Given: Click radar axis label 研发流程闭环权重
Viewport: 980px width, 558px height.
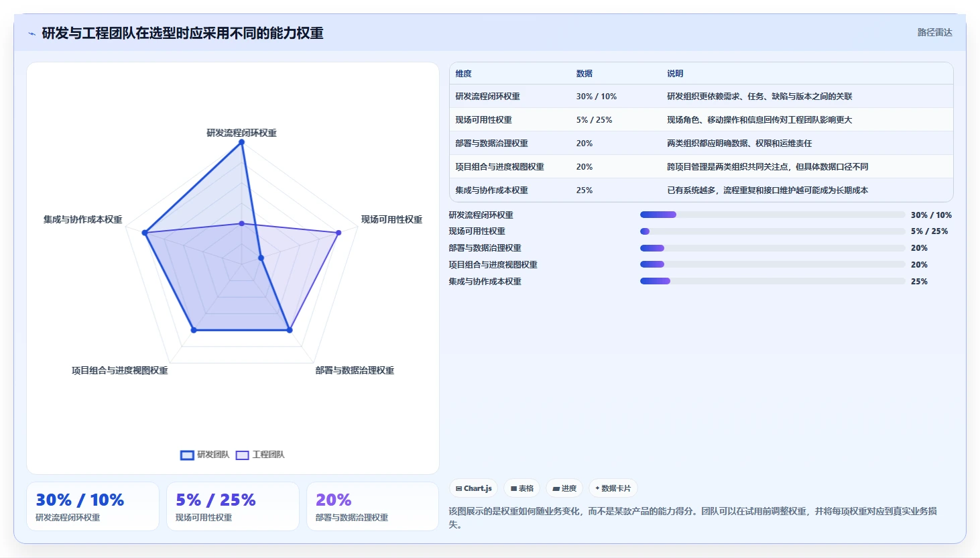Looking at the screenshot, I should tap(241, 133).
